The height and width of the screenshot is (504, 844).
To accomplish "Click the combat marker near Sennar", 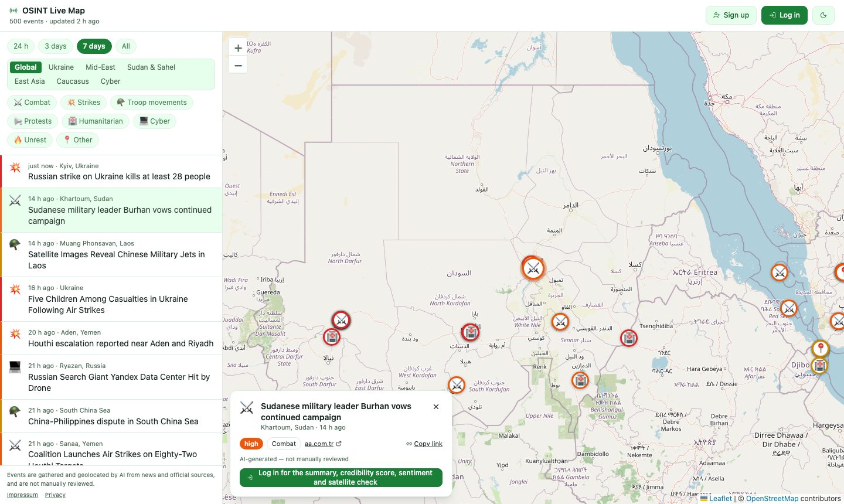I will [560, 322].
